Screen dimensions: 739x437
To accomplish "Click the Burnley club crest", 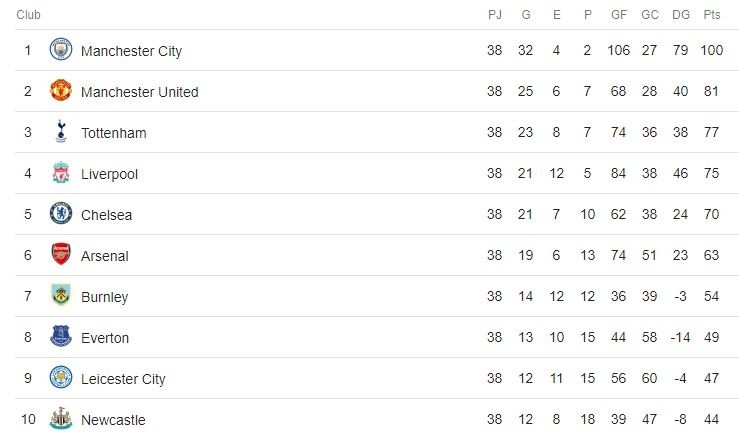I will pos(61,296).
